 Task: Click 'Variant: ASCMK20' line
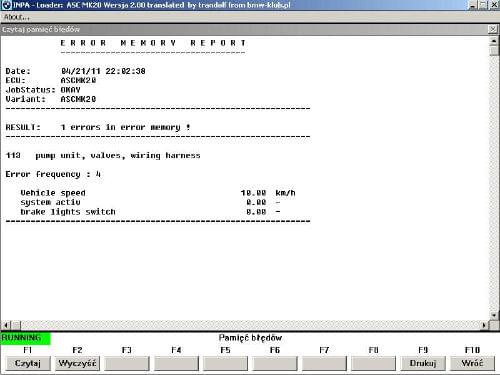pyautogui.click(x=51, y=99)
